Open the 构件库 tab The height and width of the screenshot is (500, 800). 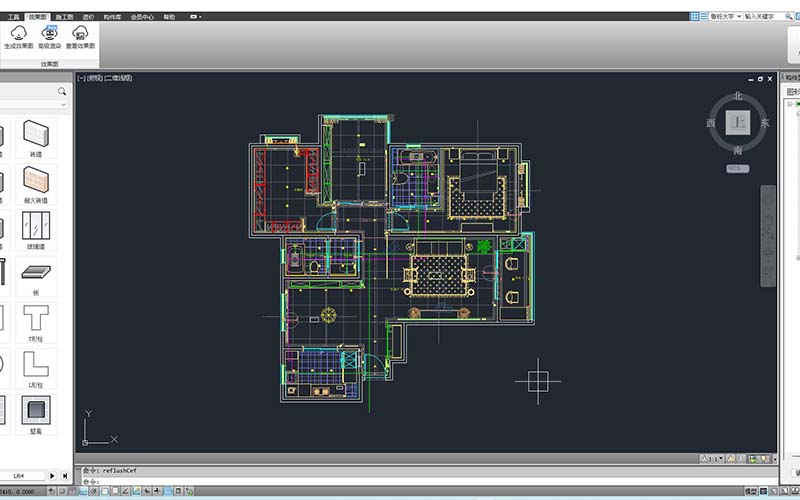click(112, 17)
